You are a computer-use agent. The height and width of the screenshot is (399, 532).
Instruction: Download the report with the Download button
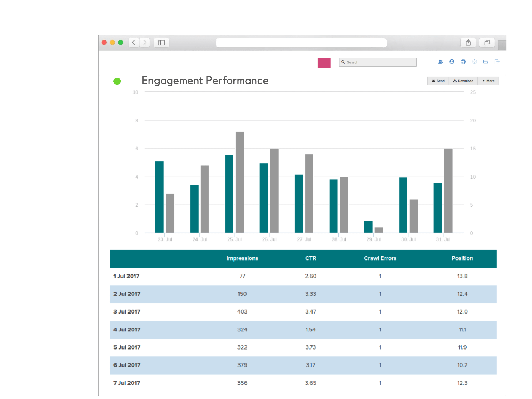(x=463, y=81)
